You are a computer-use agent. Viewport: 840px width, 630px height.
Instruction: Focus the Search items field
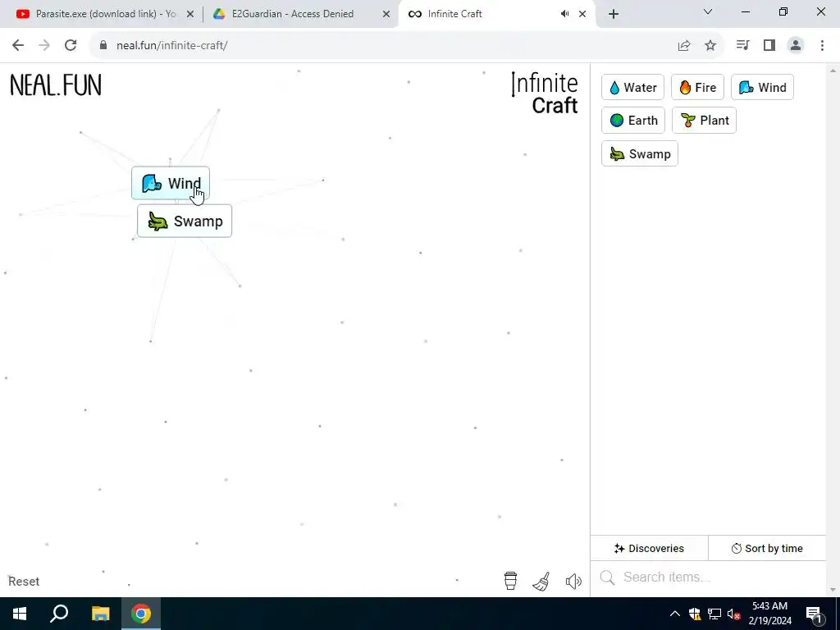708,577
